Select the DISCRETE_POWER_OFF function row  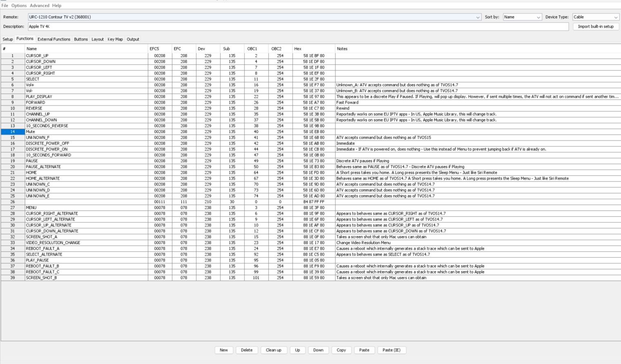click(47, 143)
